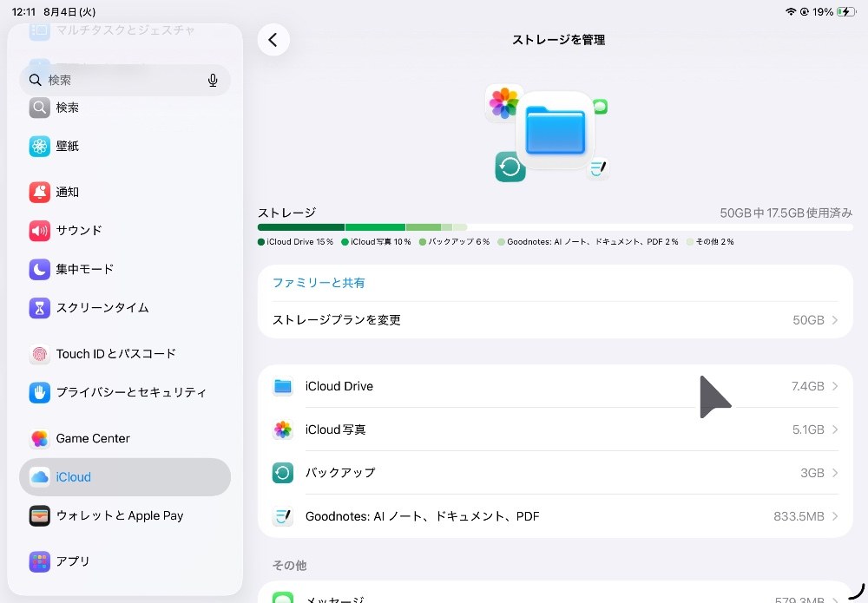Image resolution: width=868 pixels, height=603 pixels.
Task: Open ウォレットと Apple Pay wallet icon
Action: pyautogui.click(x=39, y=515)
